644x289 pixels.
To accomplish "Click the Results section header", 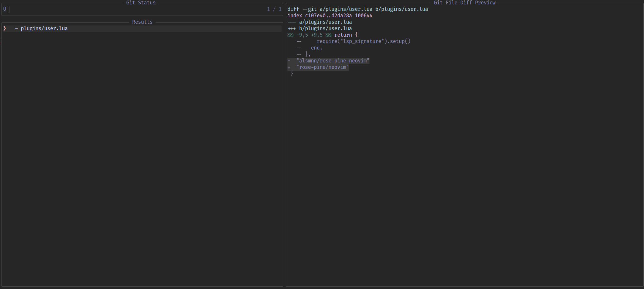I will (x=142, y=22).
